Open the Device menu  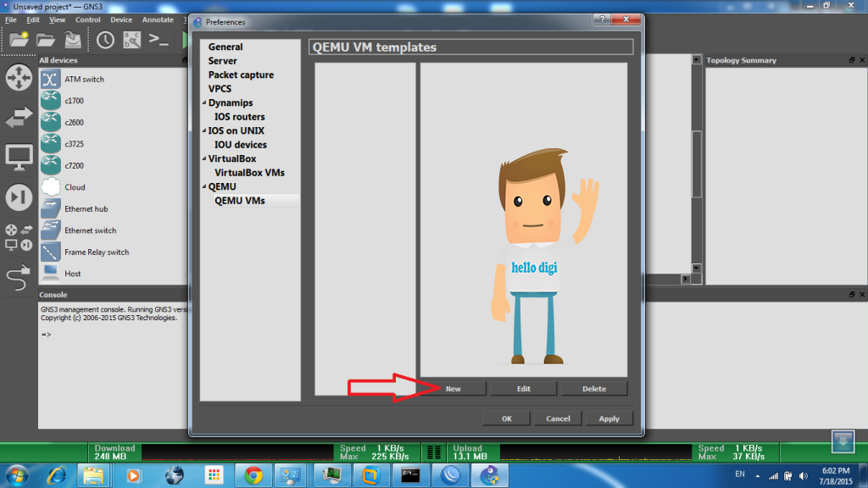[x=121, y=19]
